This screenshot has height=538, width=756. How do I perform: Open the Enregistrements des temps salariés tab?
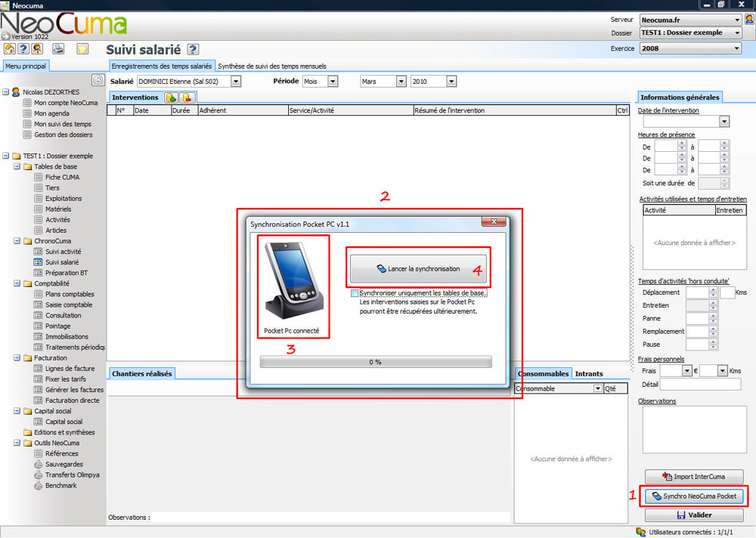tap(162, 66)
